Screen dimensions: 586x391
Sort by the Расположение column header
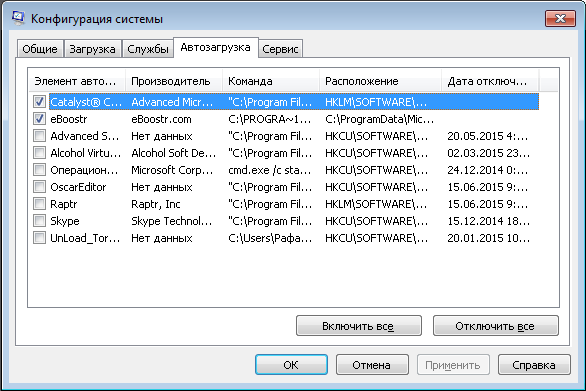click(x=380, y=81)
